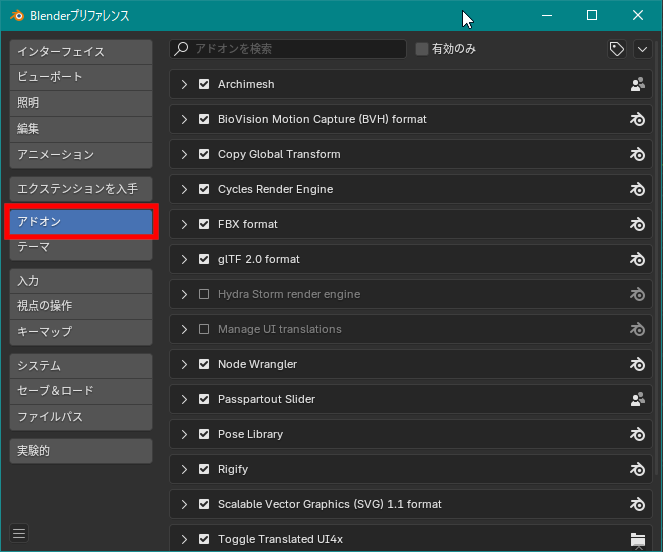Open the 照明 lighting section

click(x=81, y=103)
